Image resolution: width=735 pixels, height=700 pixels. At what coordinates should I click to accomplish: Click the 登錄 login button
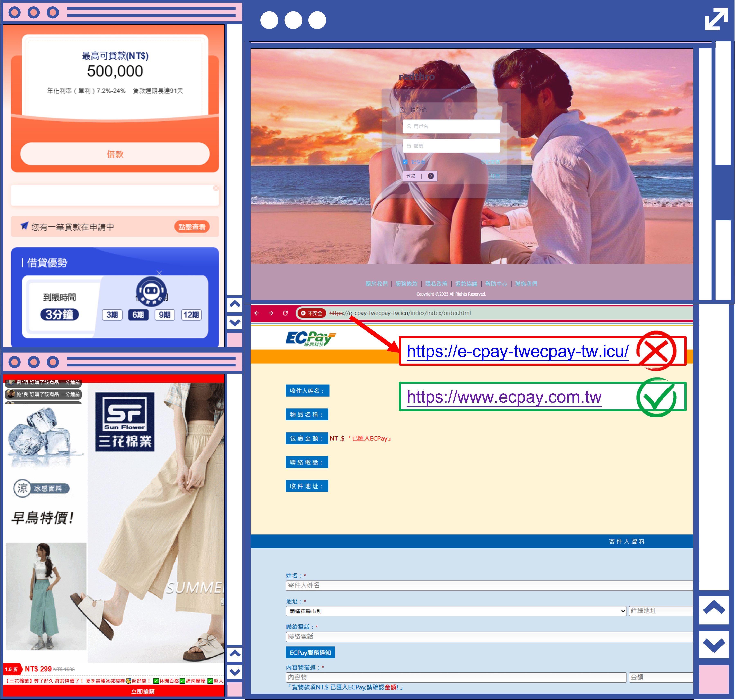click(x=420, y=176)
